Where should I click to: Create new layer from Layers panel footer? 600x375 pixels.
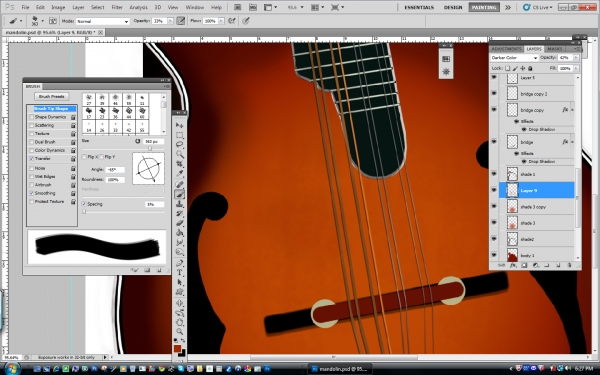(558, 265)
